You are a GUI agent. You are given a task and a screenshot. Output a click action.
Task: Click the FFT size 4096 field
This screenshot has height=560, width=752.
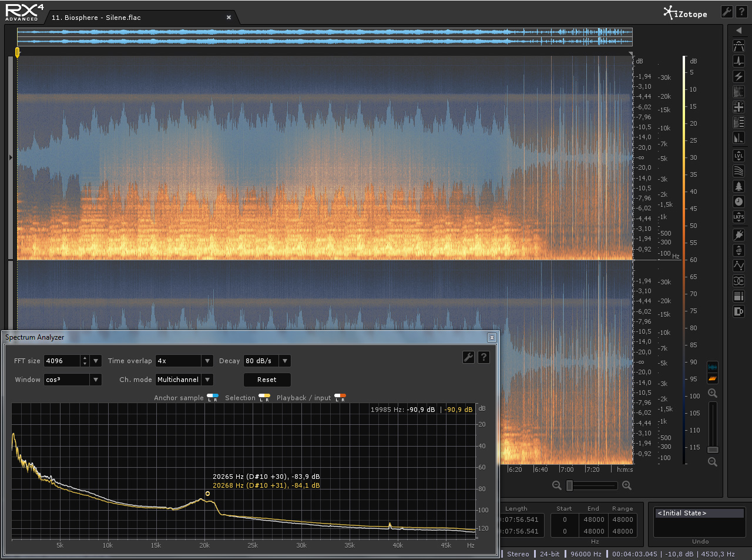(x=62, y=361)
